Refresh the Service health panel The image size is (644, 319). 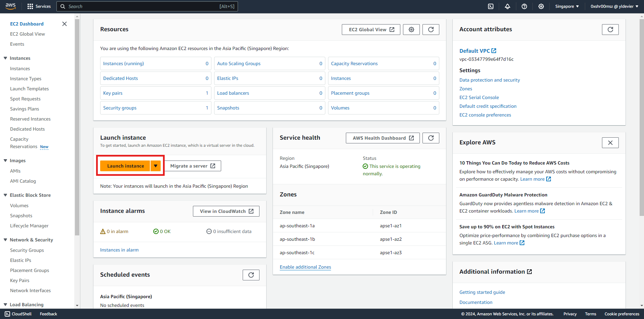tap(431, 138)
